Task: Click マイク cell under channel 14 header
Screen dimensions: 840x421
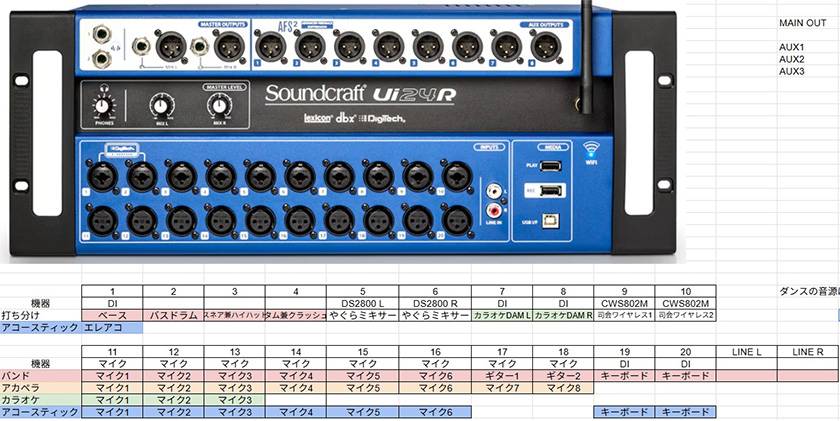Action: point(295,364)
